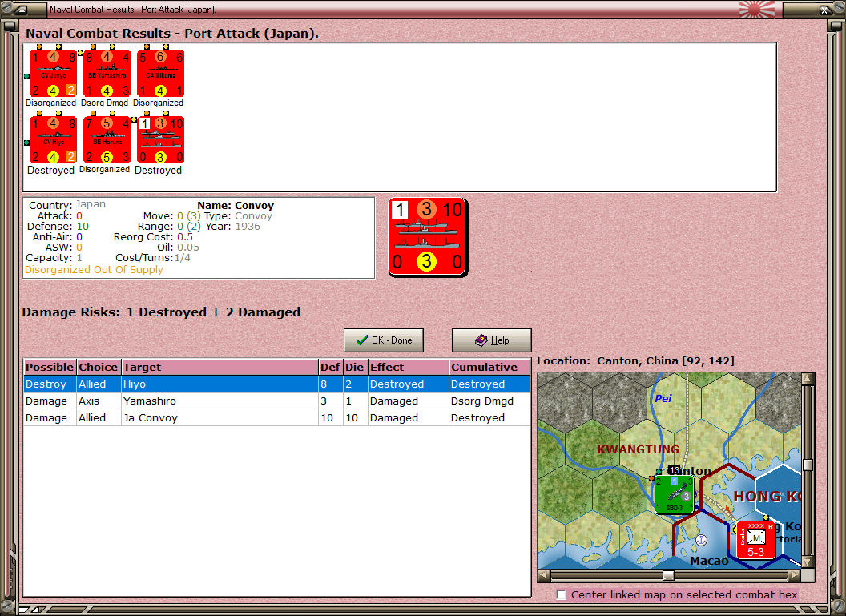Click the window system icon in title bar
The height and width of the screenshot is (616, 846).
point(20,9)
